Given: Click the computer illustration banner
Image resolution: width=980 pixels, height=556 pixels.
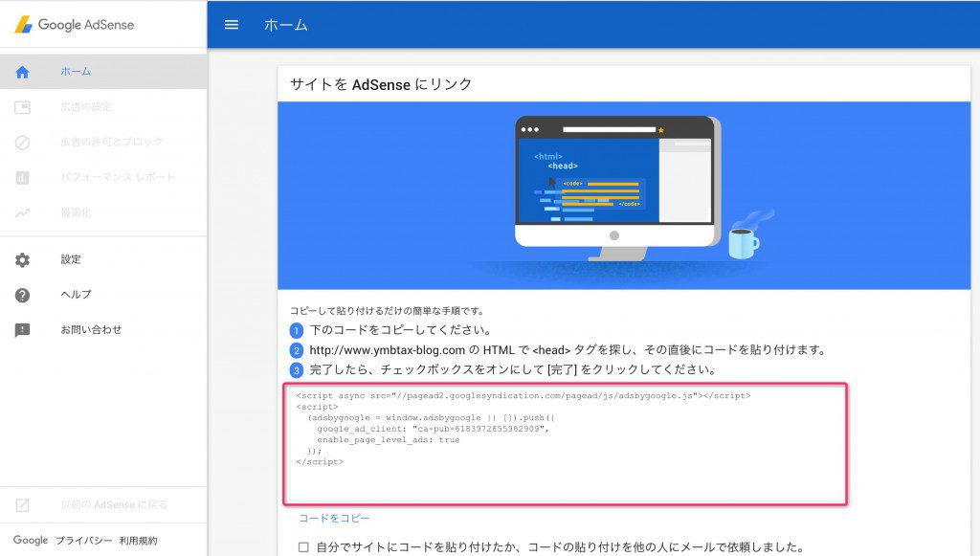Looking at the screenshot, I should (x=624, y=195).
